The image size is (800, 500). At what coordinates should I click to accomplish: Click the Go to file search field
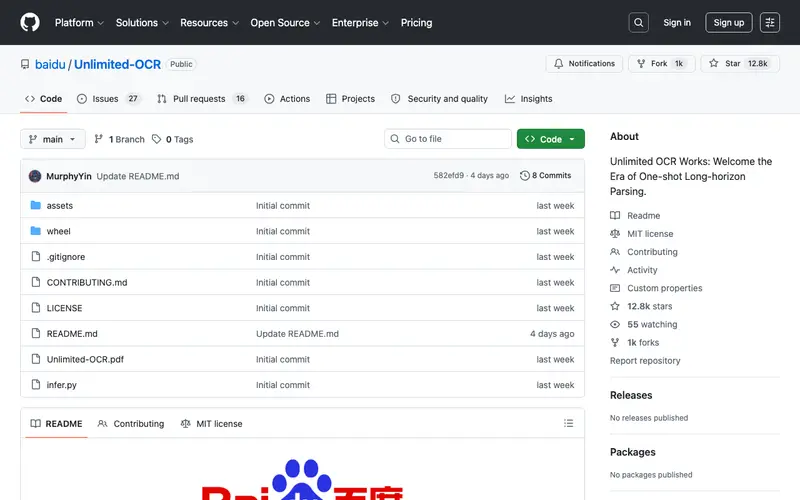pyautogui.click(x=448, y=139)
